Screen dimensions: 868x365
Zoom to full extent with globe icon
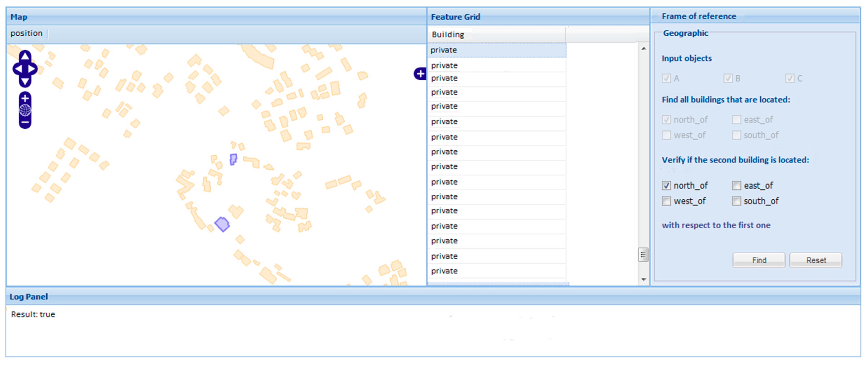(25, 110)
